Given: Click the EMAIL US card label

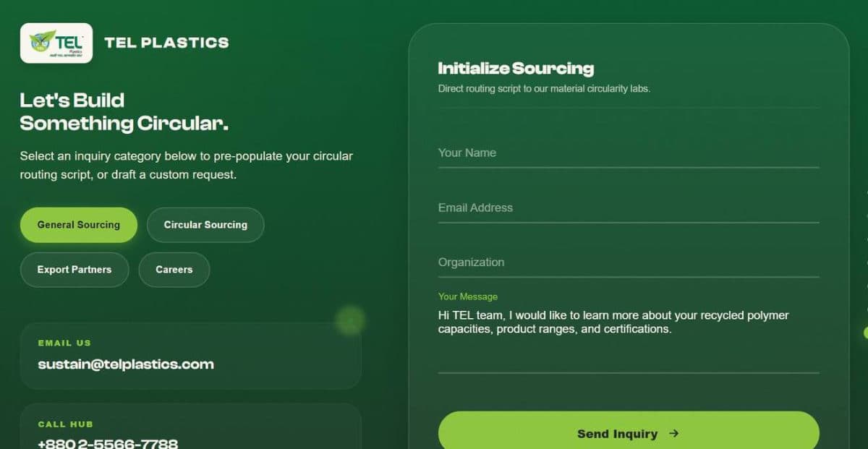Looking at the screenshot, I should tap(64, 343).
